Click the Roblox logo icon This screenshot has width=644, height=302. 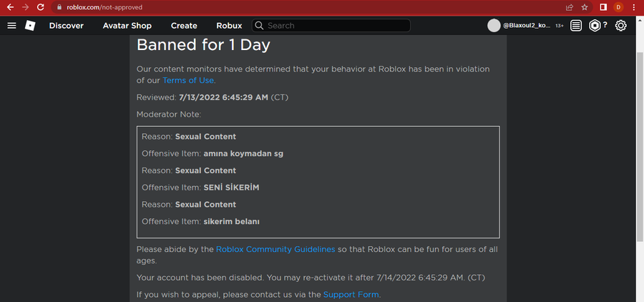coord(30,26)
